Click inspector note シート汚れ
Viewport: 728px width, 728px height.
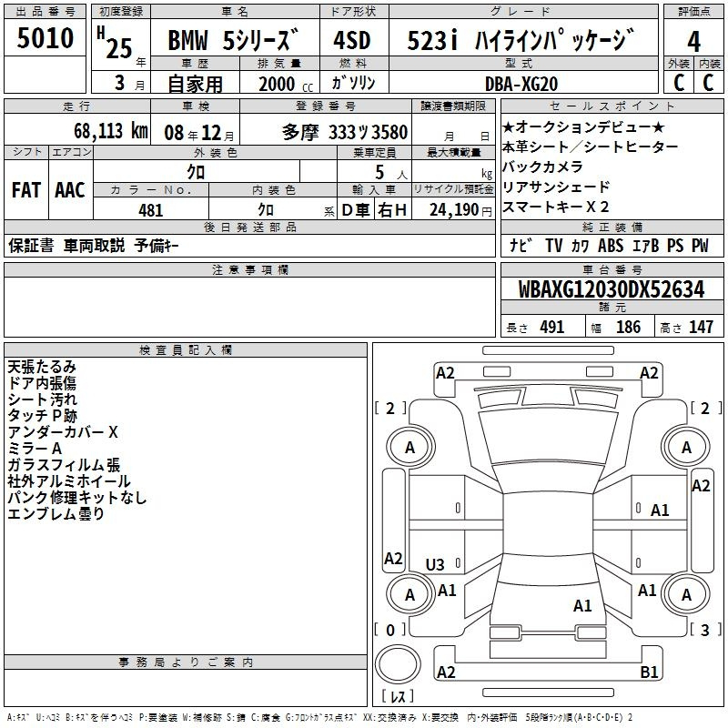click(42, 399)
